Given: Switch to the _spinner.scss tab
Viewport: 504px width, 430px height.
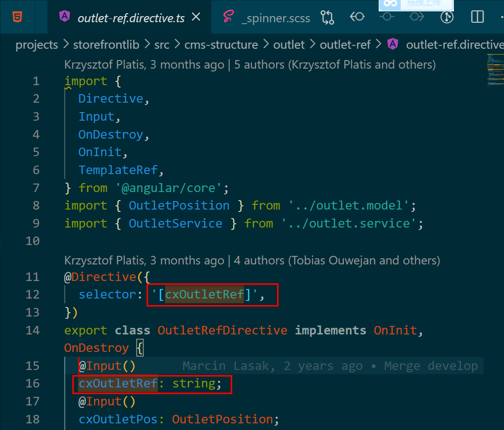Looking at the screenshot, I should (276, 18).
